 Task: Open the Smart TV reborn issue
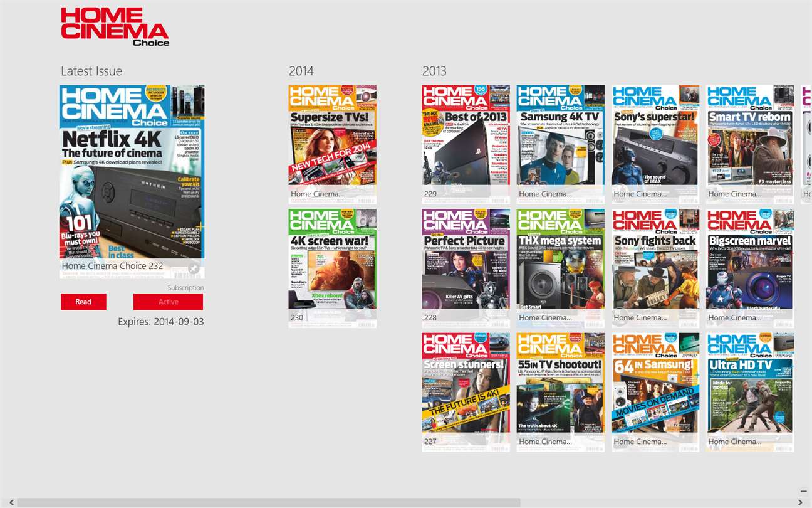click(750, 144)
